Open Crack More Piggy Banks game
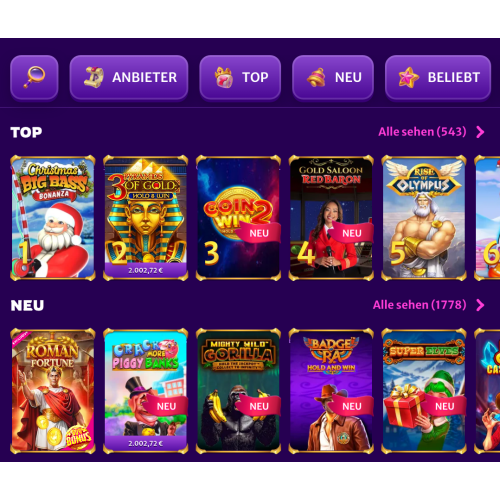Viewport: 500px width, 500px height. [146, 391]
